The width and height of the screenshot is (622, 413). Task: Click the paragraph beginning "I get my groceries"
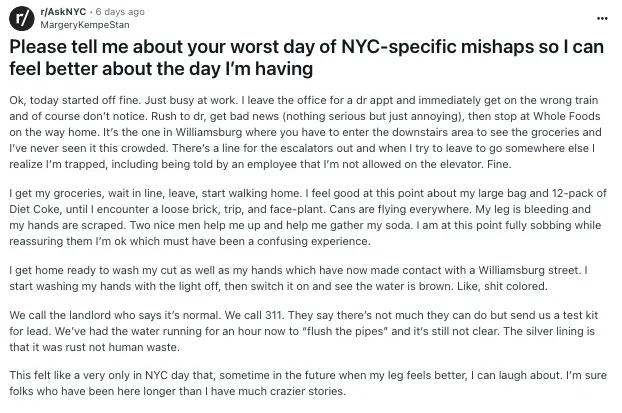[308, 217]
